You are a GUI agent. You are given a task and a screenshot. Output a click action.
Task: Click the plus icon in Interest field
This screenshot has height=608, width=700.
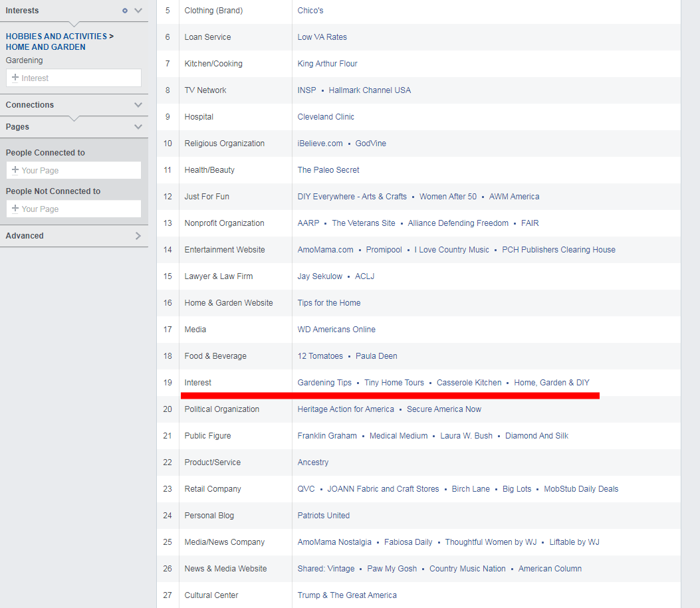tap(15, 78)
